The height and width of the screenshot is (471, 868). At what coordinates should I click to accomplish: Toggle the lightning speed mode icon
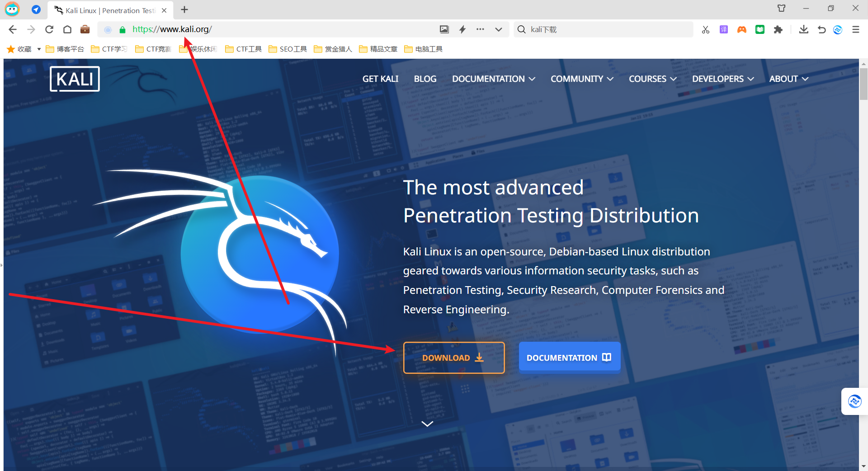pos(462,29)
